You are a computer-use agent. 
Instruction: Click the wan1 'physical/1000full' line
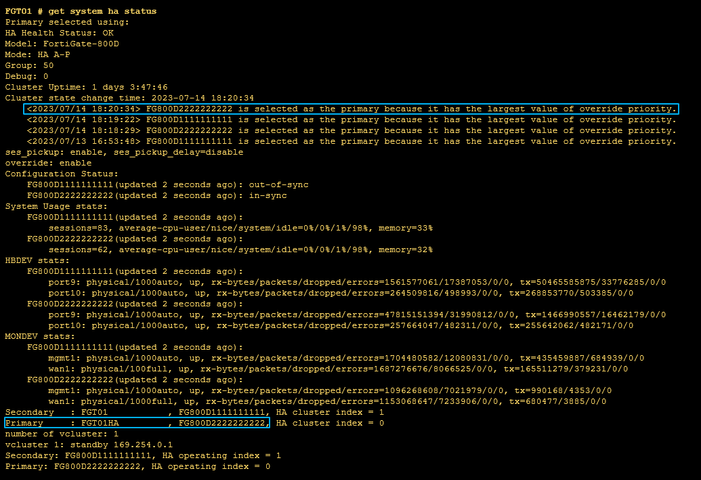(327, 401)
